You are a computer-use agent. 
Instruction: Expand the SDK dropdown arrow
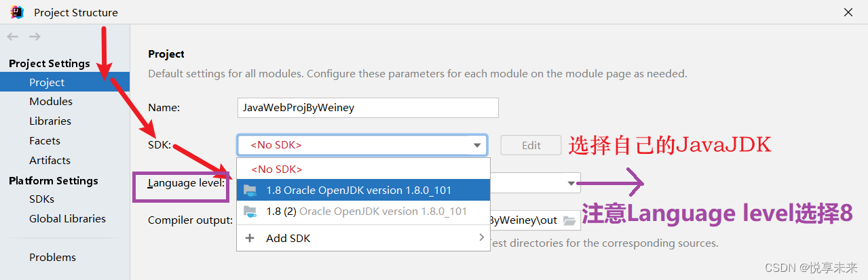tap(478, 145)
